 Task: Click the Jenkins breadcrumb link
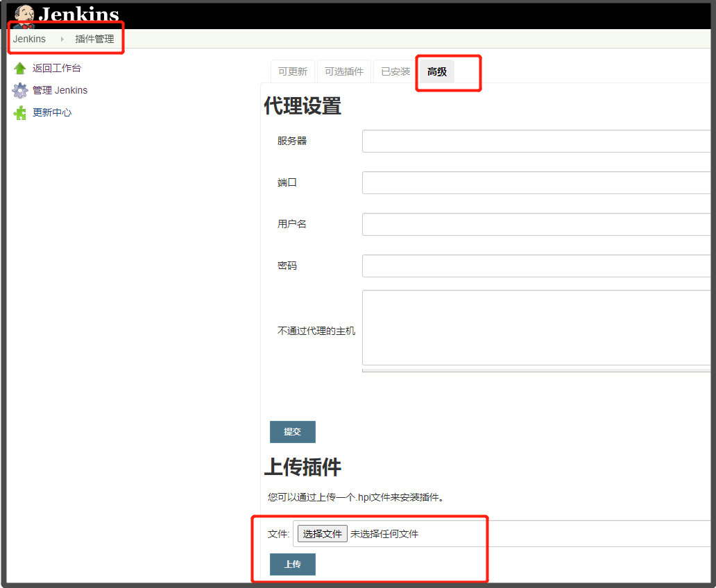(29, 39)
